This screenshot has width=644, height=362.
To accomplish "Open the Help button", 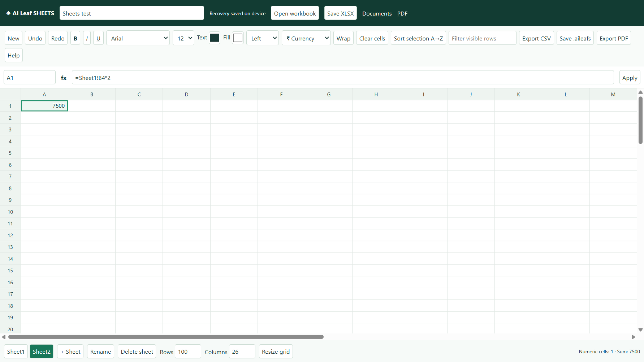I will [x=14, y=55].
